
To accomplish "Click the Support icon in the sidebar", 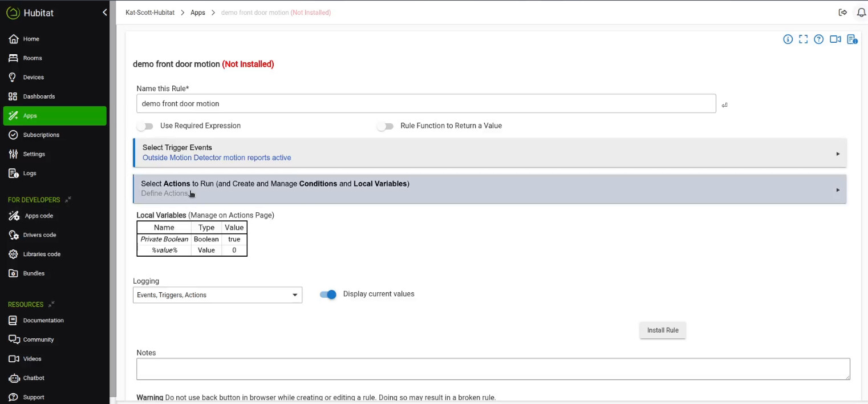I will [x=13, y=397].
